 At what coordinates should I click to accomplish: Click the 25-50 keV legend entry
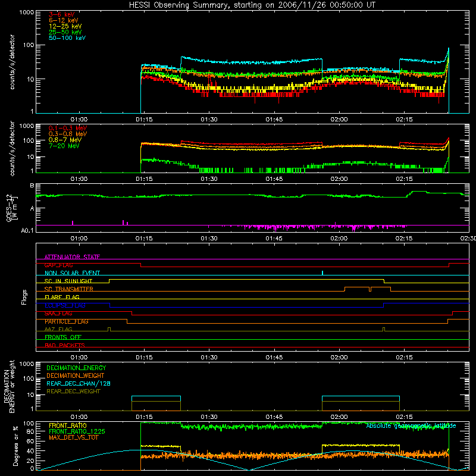click(65, 32)
